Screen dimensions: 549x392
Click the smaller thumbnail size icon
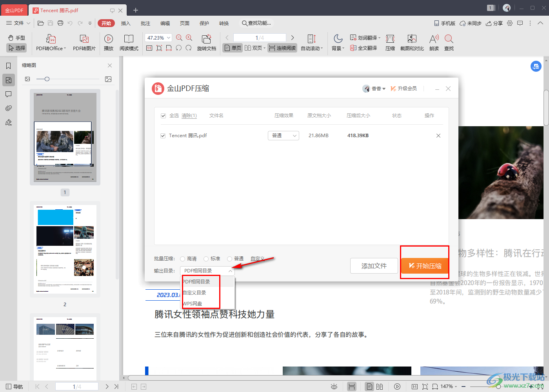coord(27,79)
